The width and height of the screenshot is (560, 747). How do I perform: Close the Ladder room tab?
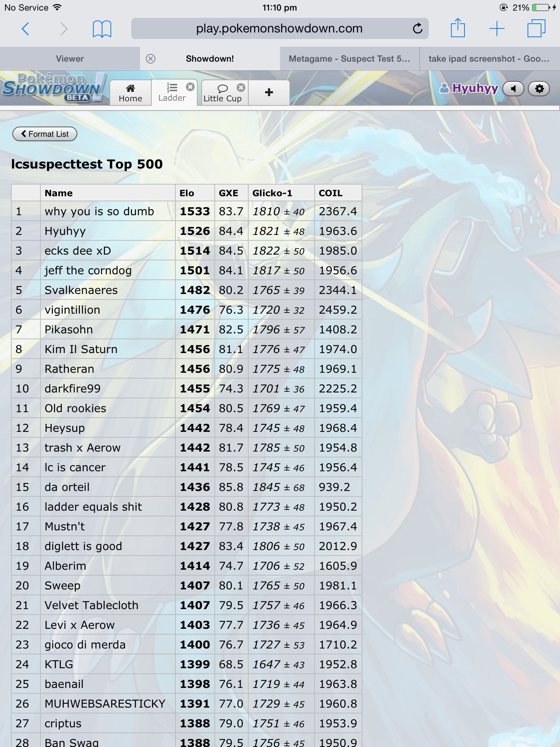[190, 87]
